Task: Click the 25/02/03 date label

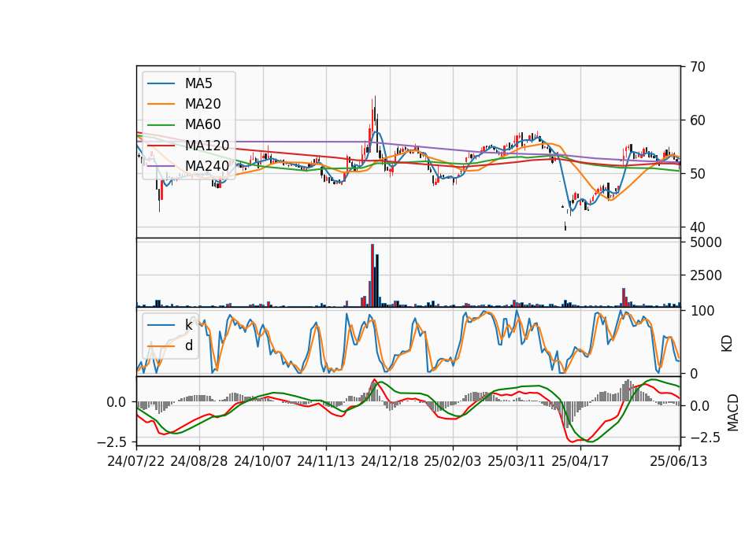Action: 453,461
